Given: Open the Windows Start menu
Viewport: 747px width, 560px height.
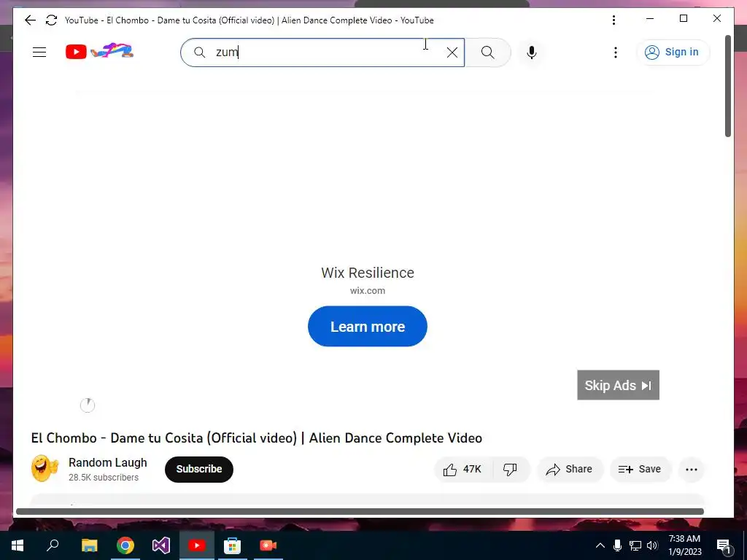Looking at the screenshot, I should pos(18,545).
